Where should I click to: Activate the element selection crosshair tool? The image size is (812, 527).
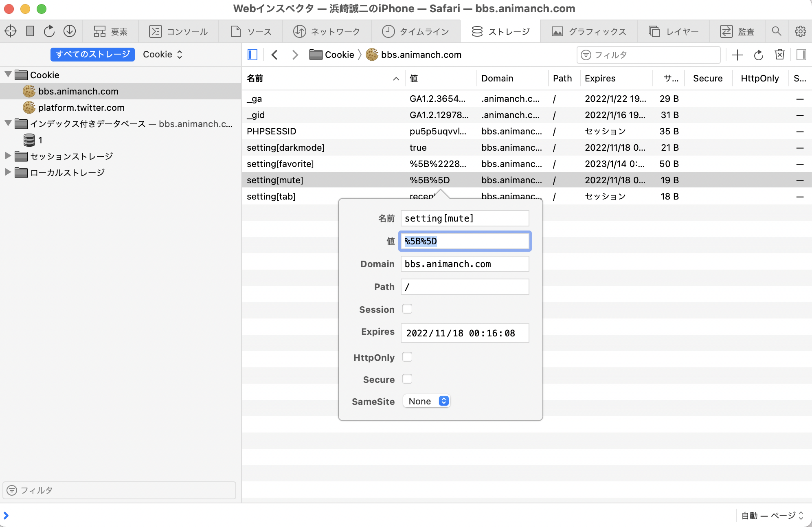pos(11,31)
